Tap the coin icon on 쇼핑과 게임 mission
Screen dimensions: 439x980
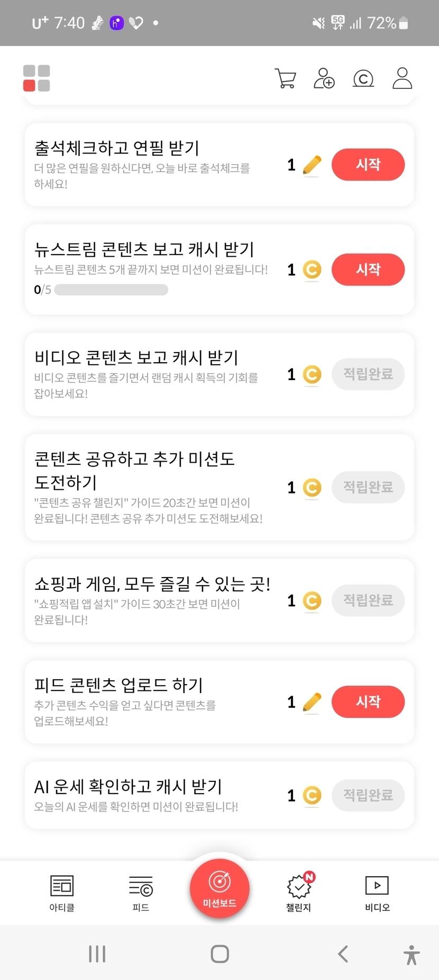click(x=312, y=600)
